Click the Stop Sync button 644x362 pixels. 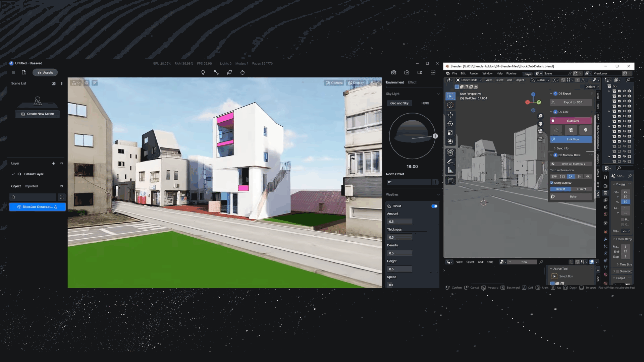(x=571, y=120)
